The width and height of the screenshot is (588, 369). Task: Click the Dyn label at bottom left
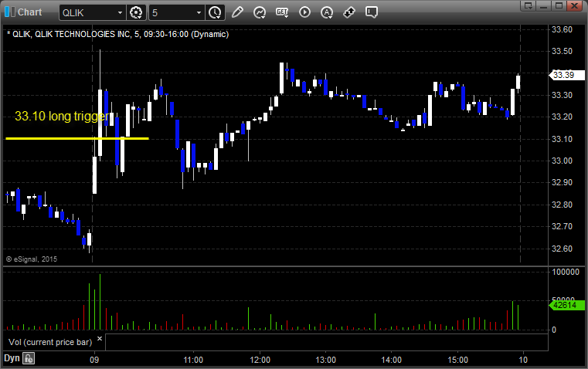click(12, 358)
